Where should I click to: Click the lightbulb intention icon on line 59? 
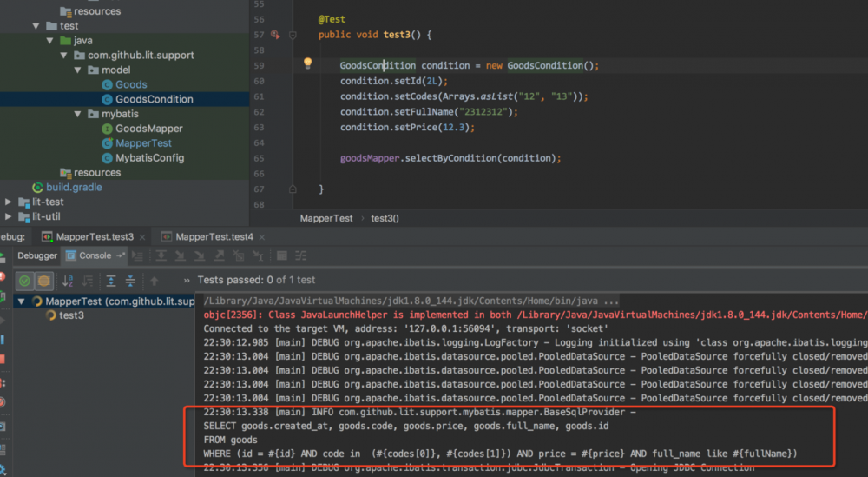pos(307,63)
